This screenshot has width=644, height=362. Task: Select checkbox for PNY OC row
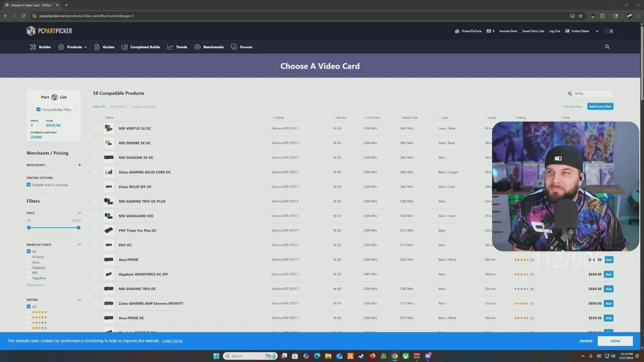(x=95, y=245)
